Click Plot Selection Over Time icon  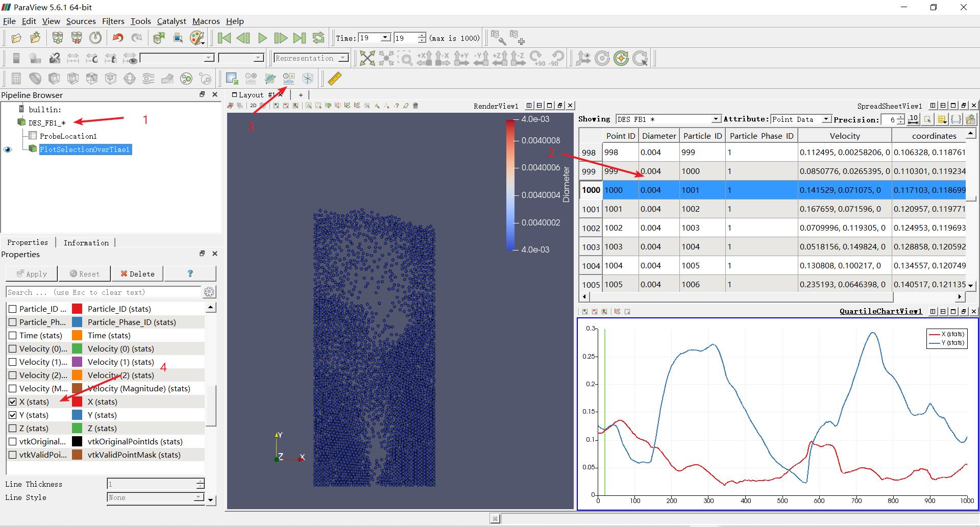(x=289, y=78)
